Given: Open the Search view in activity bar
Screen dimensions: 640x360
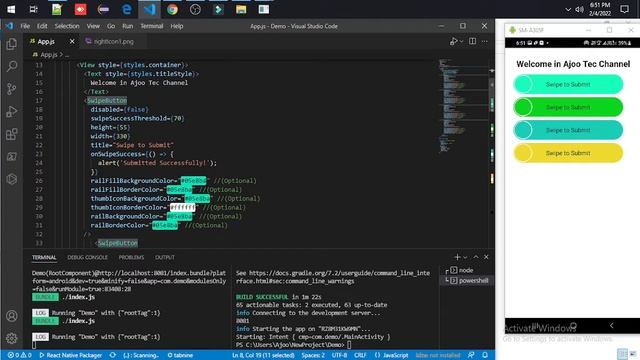Looking at the screenshot, I should [x=12, y=66].
